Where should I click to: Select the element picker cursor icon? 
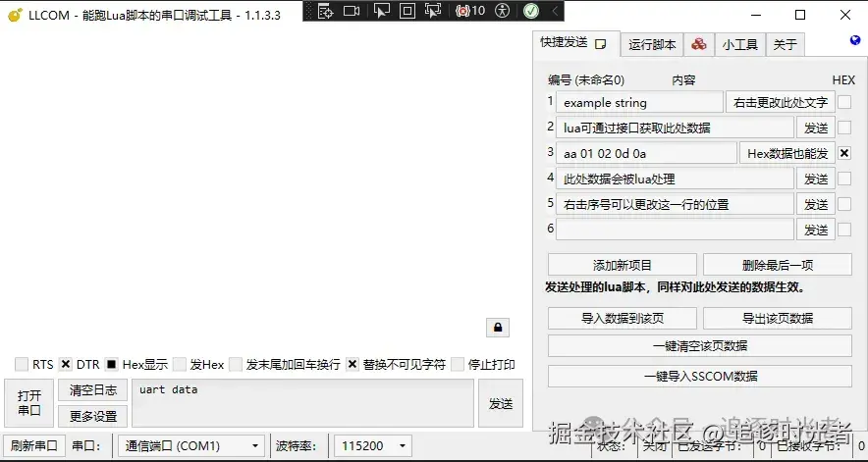pyautogui.click(x=381, y=11)
